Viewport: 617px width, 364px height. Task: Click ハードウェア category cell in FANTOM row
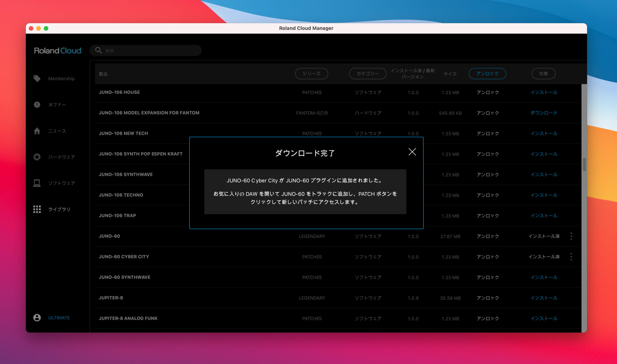tap(368, 113)
